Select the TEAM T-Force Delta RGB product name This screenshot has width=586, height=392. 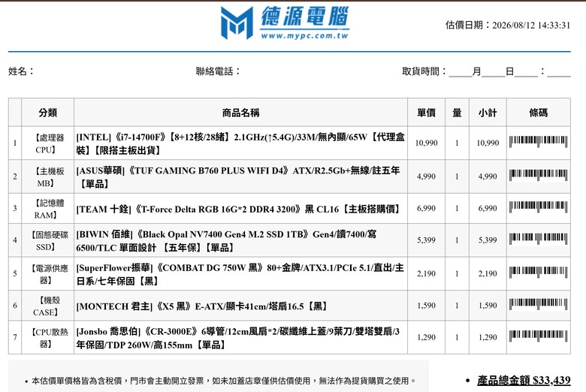[x=238, y=209]
